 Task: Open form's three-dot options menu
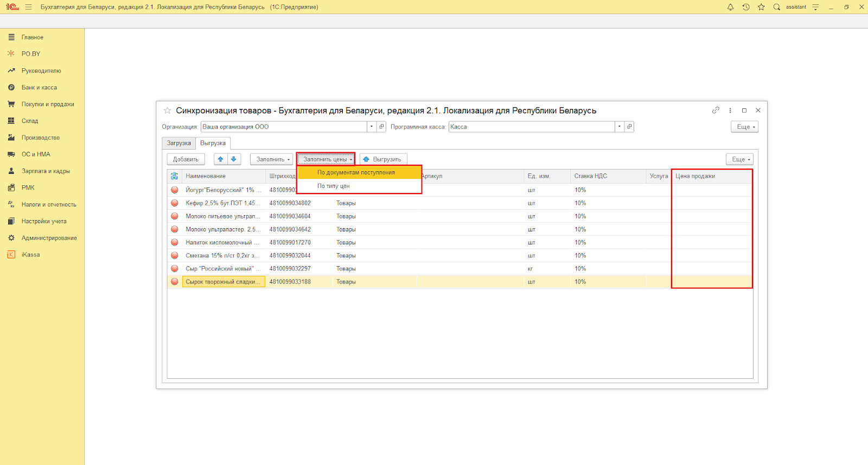(730, 110)
